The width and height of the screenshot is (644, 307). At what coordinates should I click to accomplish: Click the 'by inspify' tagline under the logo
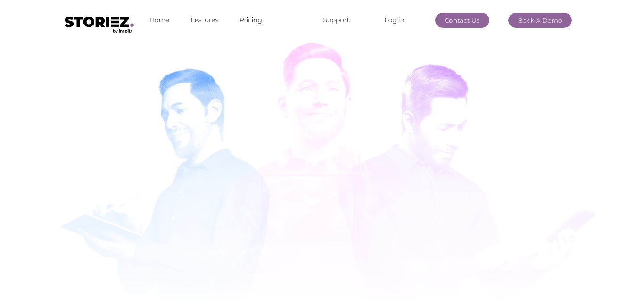(123, 31)
